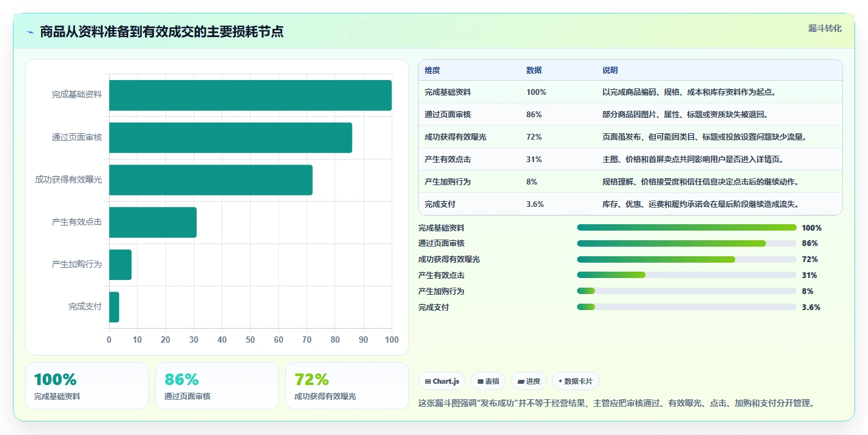
Task: Click the description starting 页面虽发布
Action: [705, 136]
